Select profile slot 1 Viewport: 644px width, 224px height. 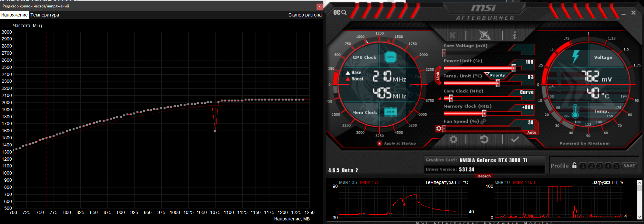(x=583, y=166)
